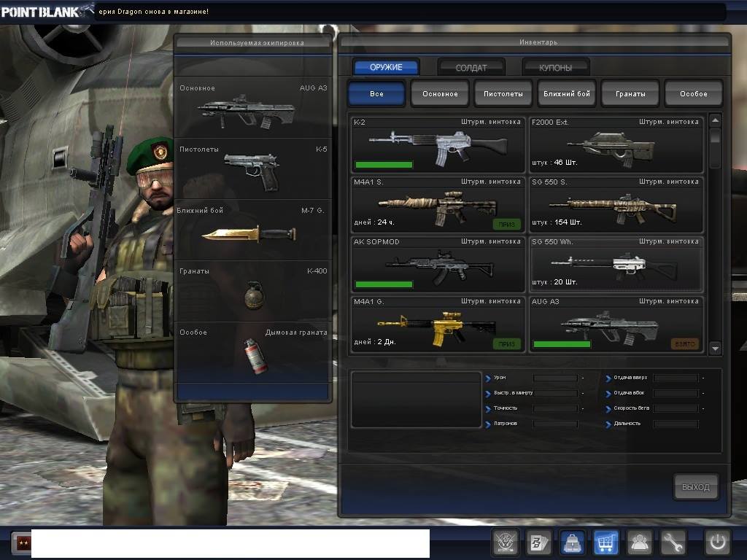The image size is (747, 560).
Task: Click the Инвентарь panel title
Action: [x=538, y=42]
